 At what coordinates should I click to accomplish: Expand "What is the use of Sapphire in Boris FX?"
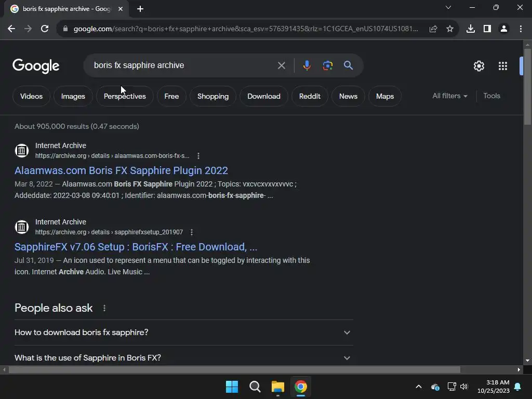(184, 357)
